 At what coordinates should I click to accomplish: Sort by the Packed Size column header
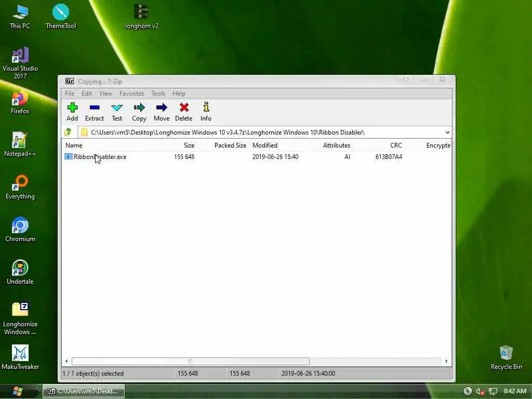222,145
